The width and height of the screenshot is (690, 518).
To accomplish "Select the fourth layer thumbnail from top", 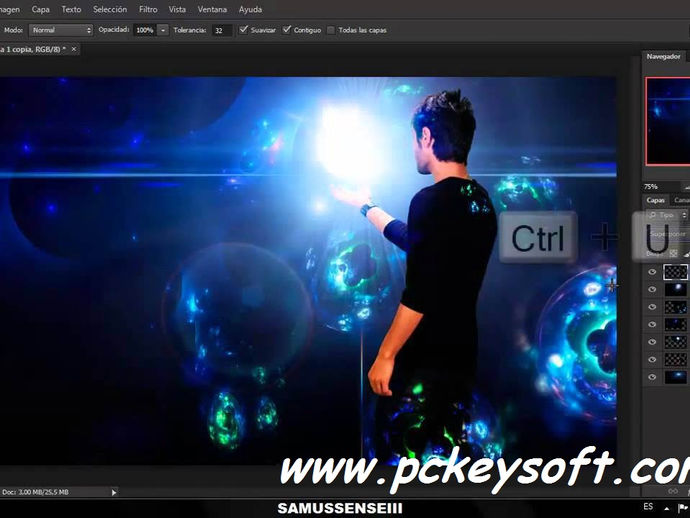I will tap(675, 324).
